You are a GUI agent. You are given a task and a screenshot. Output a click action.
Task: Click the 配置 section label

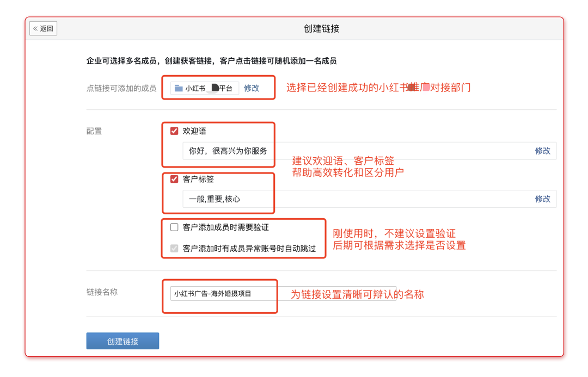pos(94,131)
